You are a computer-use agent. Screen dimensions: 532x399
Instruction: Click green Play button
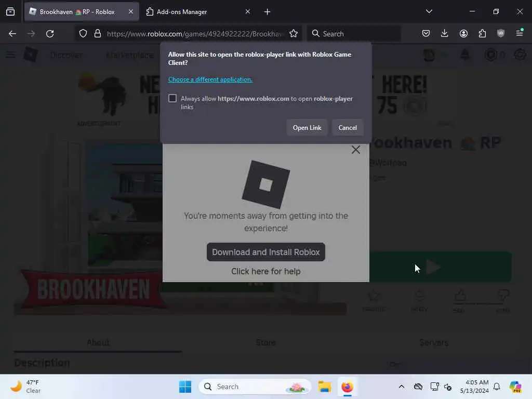(441, 267)
